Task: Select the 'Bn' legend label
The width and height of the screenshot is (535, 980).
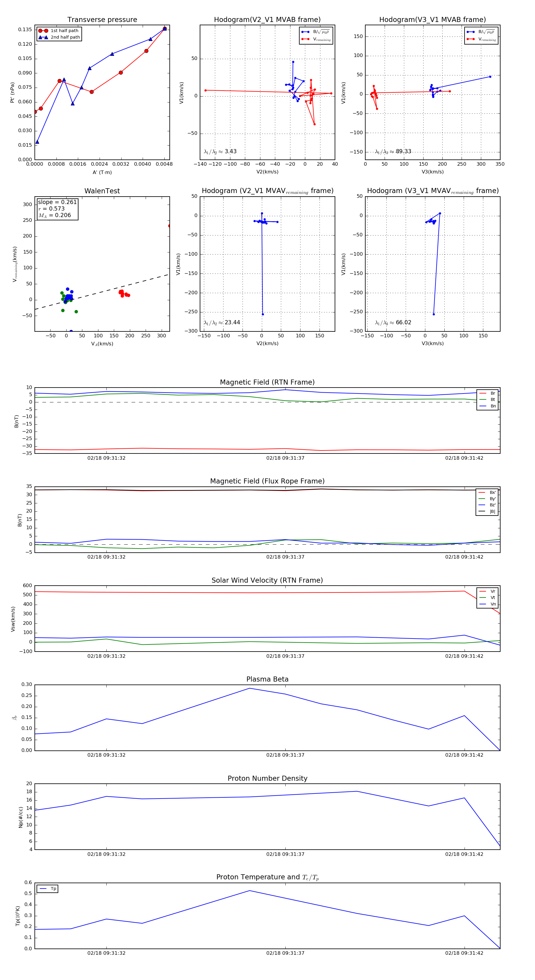Action: click(x=493, y=406)
